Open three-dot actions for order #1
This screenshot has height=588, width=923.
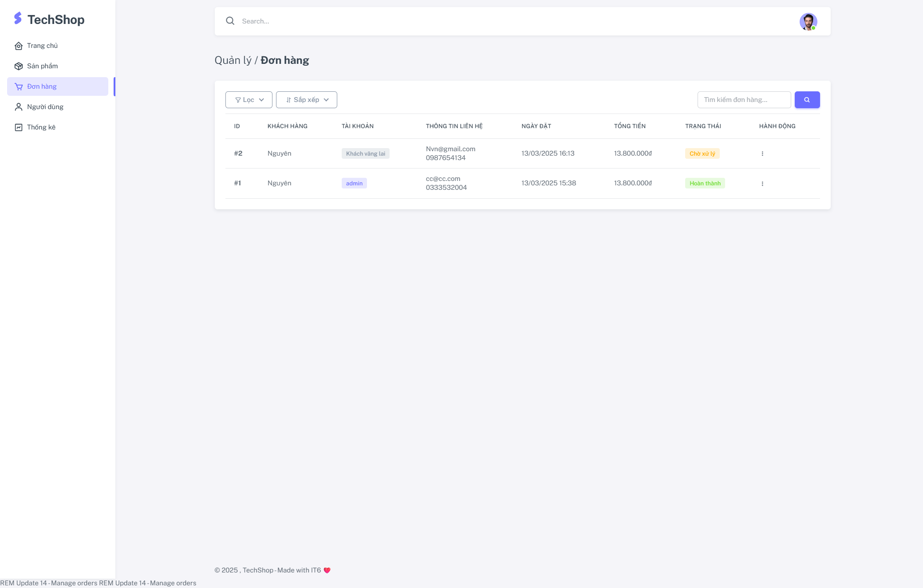click(x=762, y=184)
